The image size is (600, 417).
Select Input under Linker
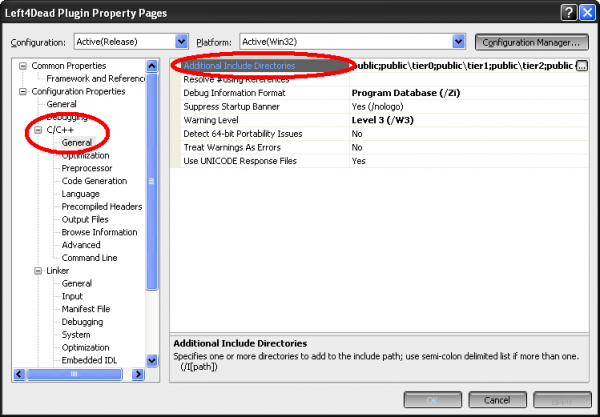(72, 296)
